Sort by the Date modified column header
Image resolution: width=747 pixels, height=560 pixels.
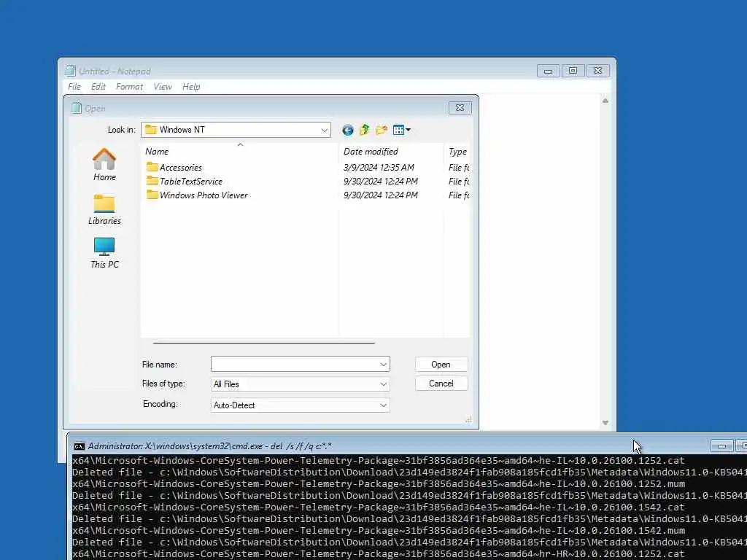coord(391,152)
